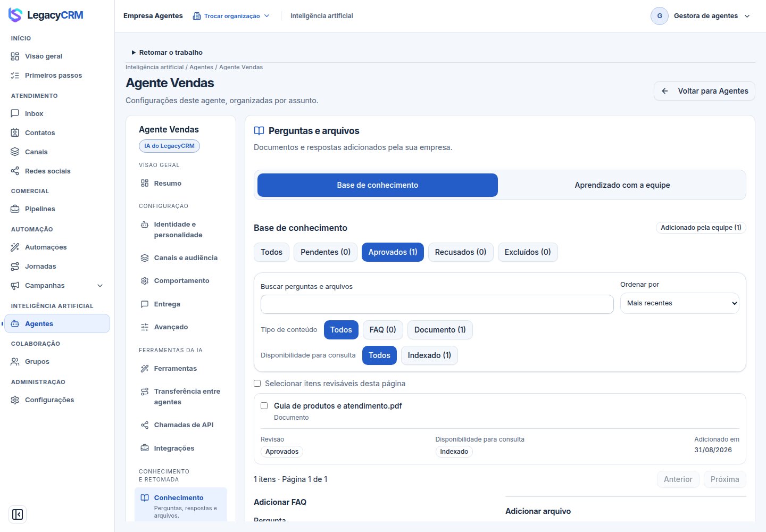Select the Pendentes (0) filter
The width and height of the screenshot is (766, 532).
click(326, 252)
